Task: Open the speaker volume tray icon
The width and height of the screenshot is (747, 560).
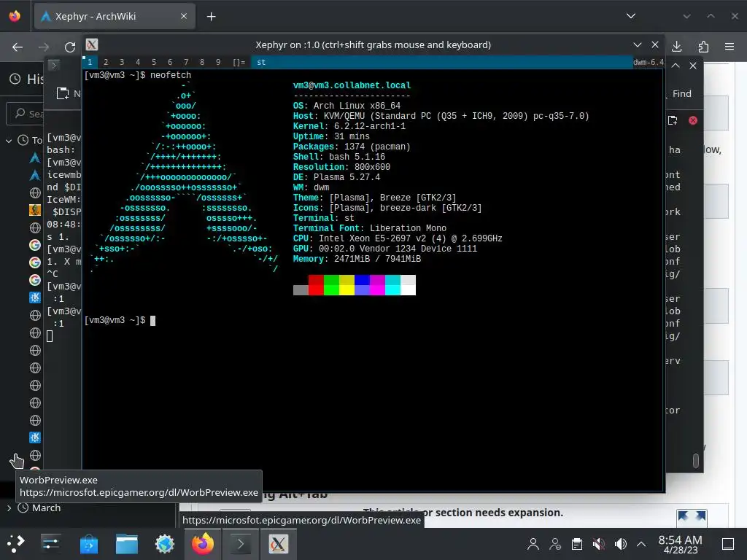Action: [x=620, y=544]
